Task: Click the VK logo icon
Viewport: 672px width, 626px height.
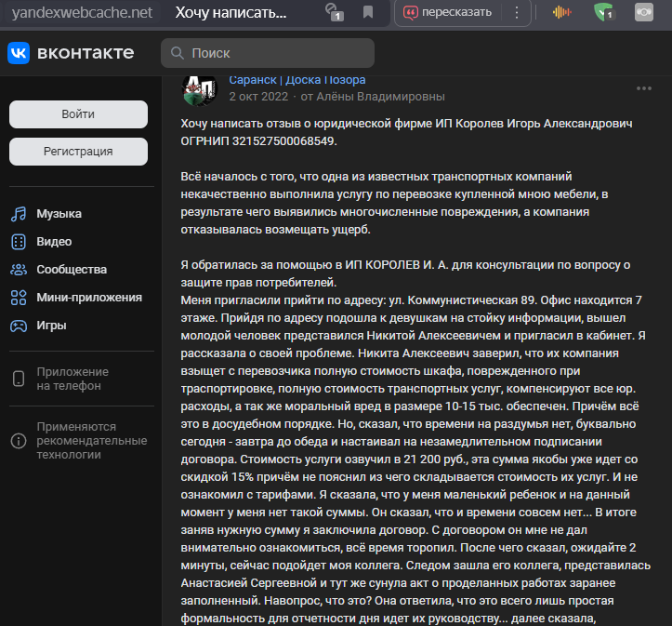Action: click(x=19, y=53)
